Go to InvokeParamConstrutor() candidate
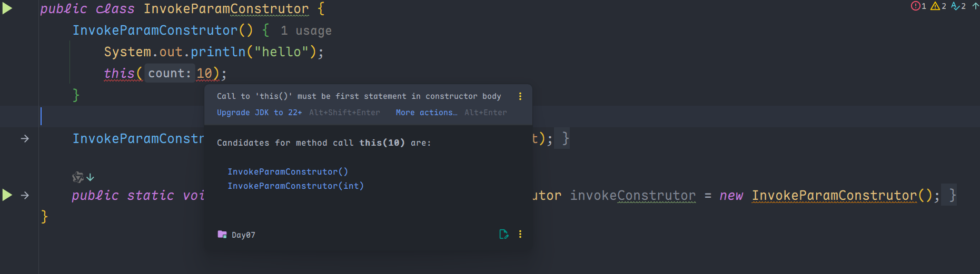The width and height of the screenshot is (980, 274). point(288,171)
